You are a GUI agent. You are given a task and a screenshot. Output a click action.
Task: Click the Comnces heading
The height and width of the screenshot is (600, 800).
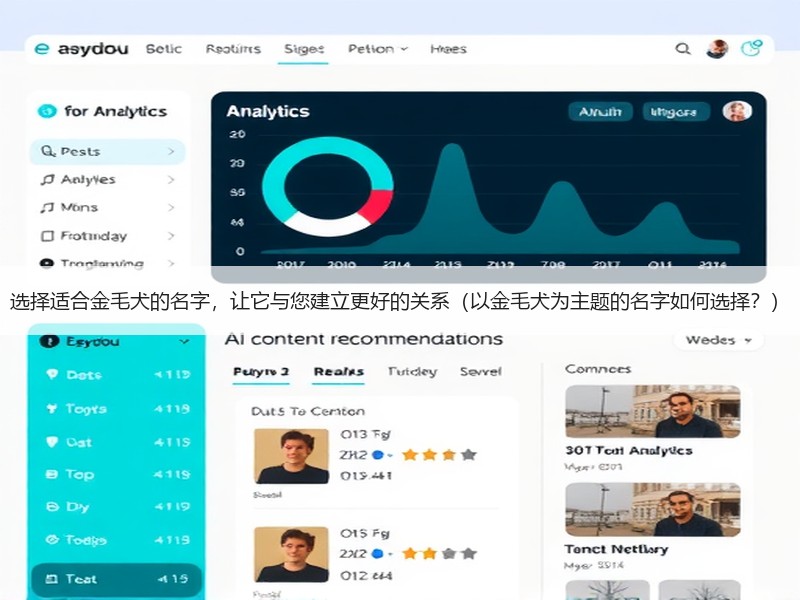(598, 369)
